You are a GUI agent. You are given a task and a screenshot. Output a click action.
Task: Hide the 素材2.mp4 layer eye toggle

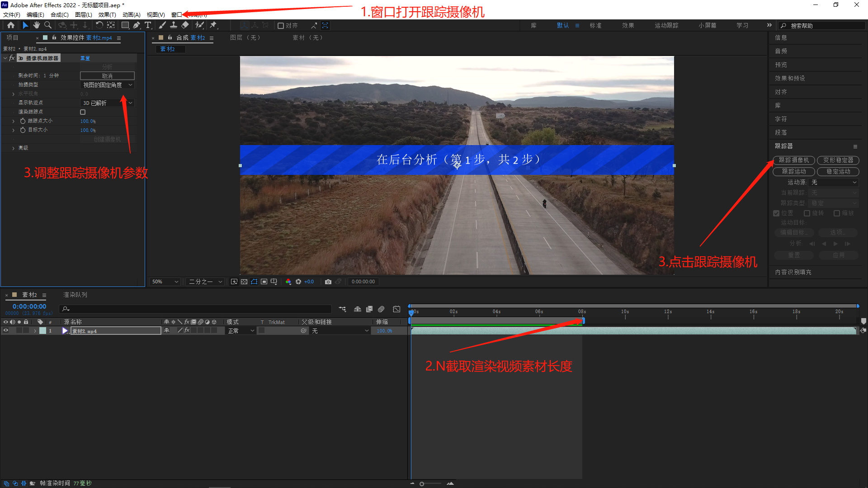coord(6,331)
